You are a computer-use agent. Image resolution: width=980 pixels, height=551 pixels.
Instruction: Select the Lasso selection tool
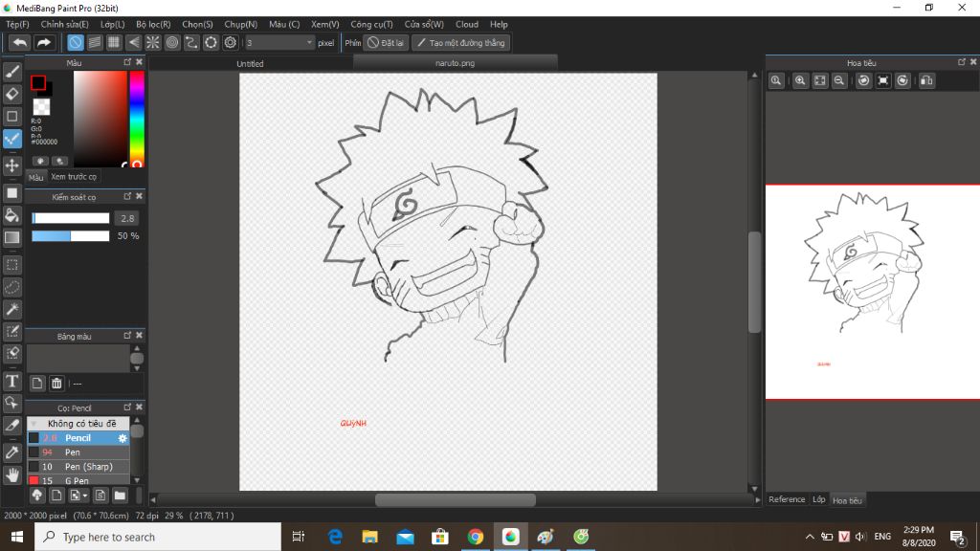pos(11,287)
